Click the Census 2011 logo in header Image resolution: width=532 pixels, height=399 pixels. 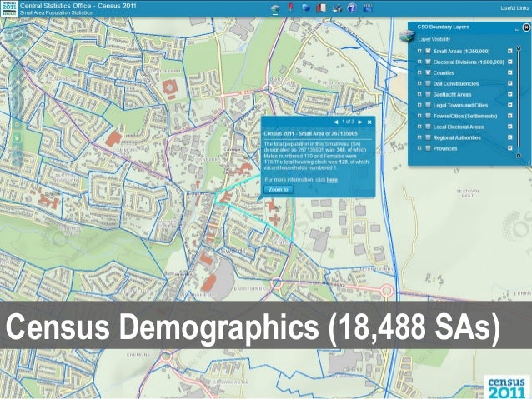point(9,9)
